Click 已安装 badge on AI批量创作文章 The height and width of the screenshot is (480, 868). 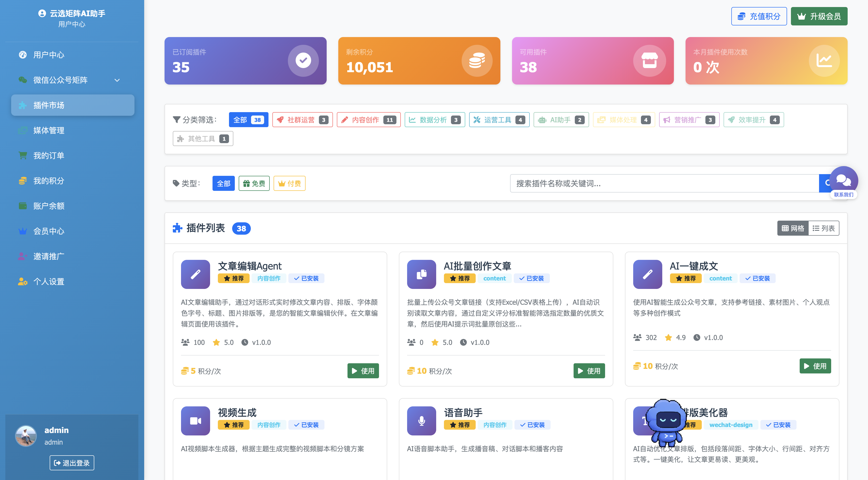[531, 278]
